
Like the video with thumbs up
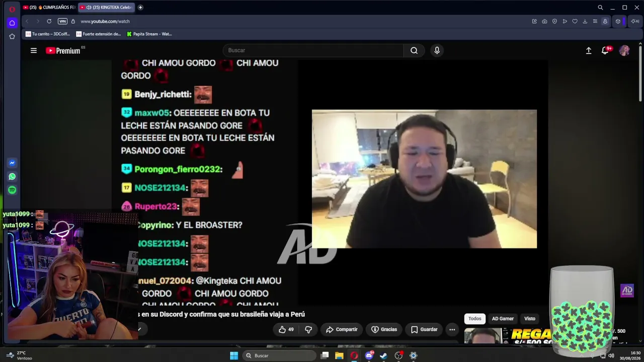[x=286, y=329]
